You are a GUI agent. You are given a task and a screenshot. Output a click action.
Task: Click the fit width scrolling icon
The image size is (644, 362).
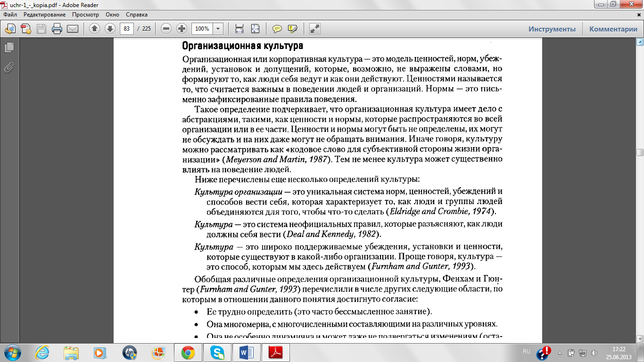239,29
